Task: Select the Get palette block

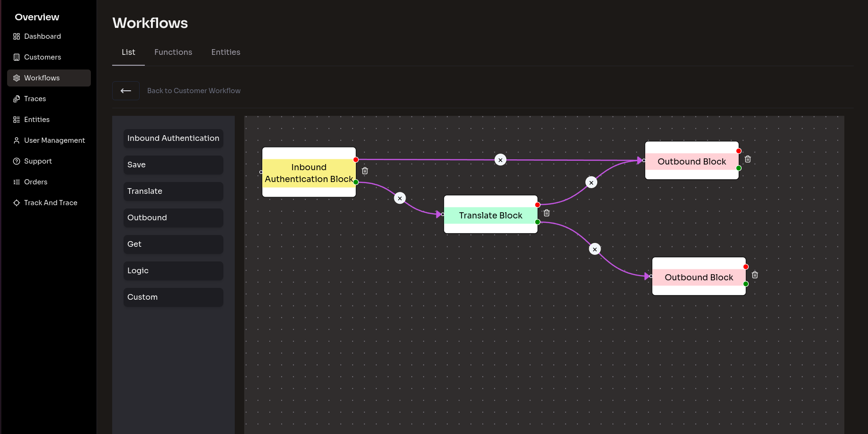Action: (173, 244)
